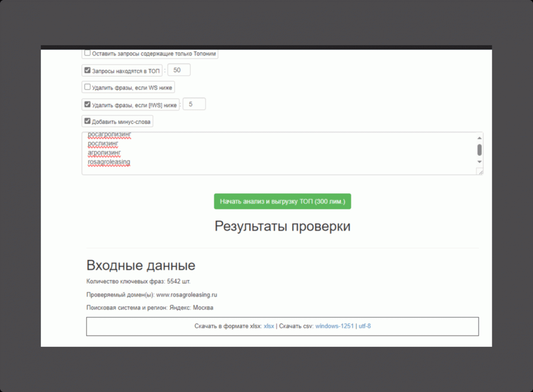This screenshot has width=533, height=392.
Task: Start analysis with 'Начать анализ и выгрузку ТОП' button
Action: pyautogui.click(x=282, y=201)
